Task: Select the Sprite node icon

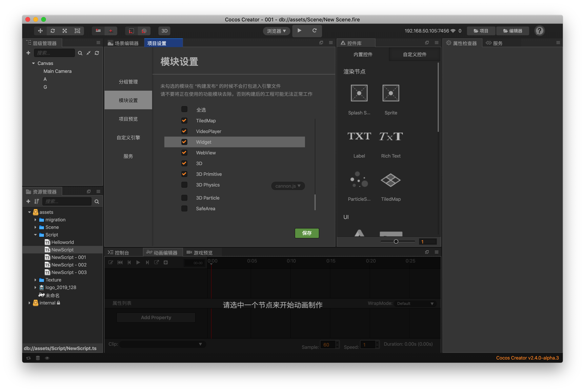Action: [391, 93]
